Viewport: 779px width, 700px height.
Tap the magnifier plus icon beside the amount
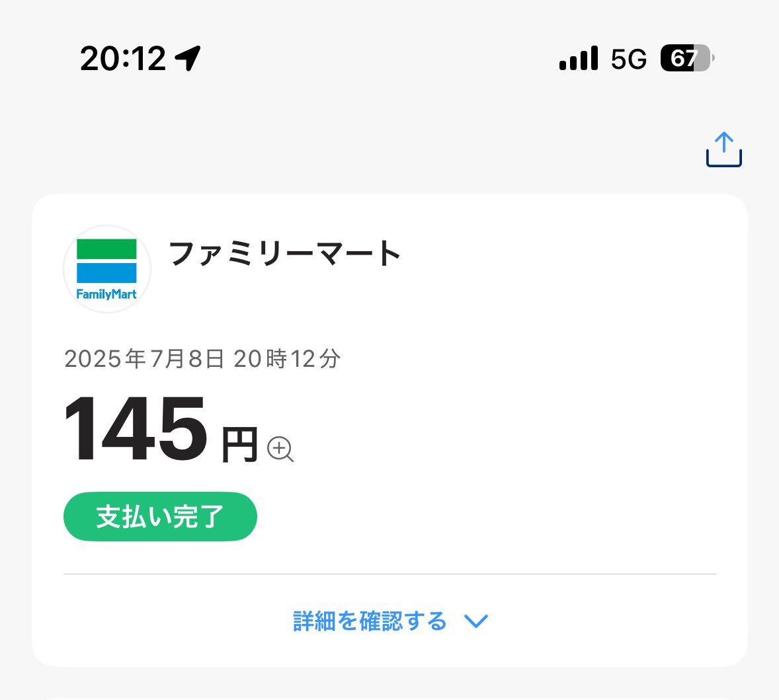coord(280,449)
